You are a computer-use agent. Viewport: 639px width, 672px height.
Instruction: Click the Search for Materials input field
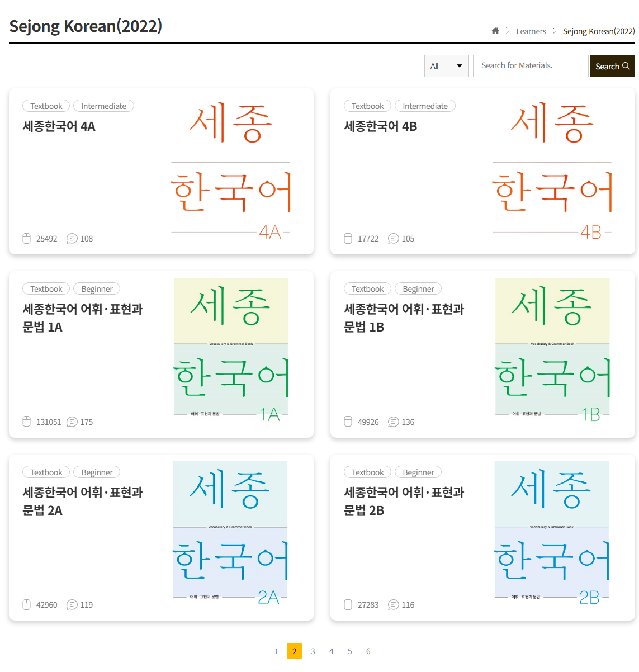point(531,66)
